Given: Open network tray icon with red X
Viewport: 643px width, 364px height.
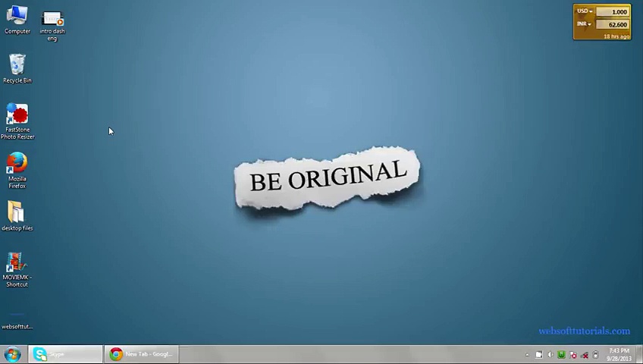Looking at the screenshot, I should pyautogui.click(x=585, y=355).
